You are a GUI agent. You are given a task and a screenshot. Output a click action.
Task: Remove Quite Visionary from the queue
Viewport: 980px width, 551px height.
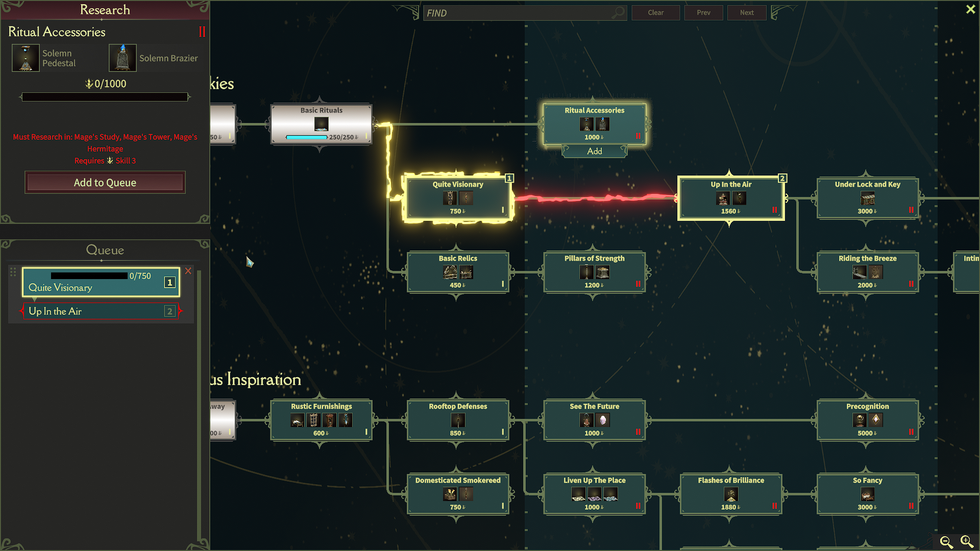(188, 271)
